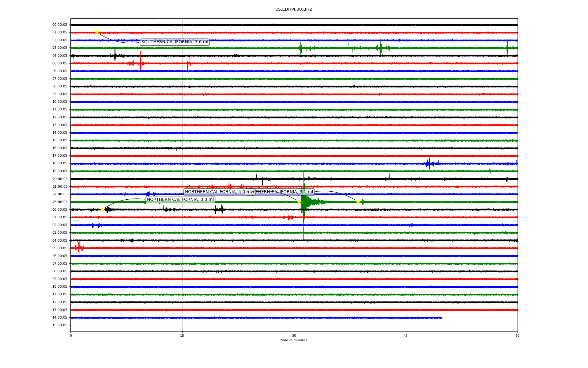
Task: Click the large green seismic spike on 23:00:05 trace
Action: [304, 202]
